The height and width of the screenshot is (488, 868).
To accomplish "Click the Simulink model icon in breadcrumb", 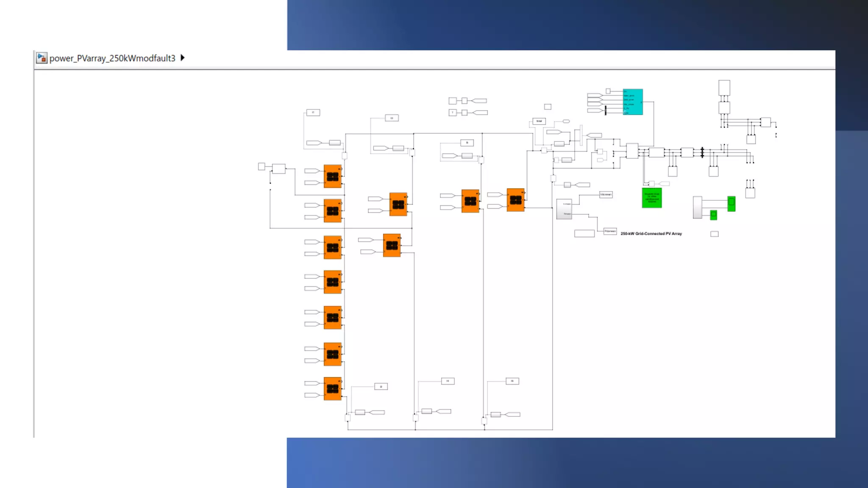I will pos(42,58).
